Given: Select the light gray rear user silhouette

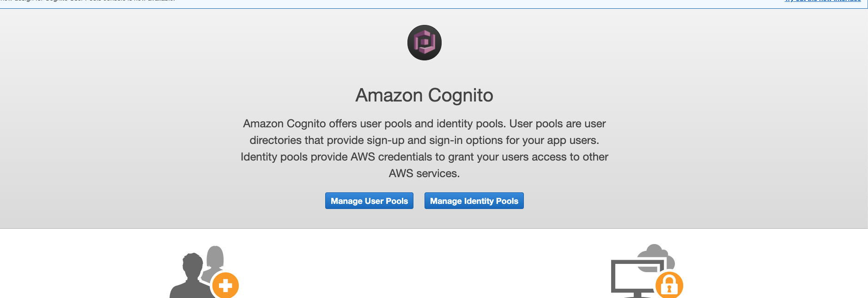Looking at the screenshot, I should click(215, 261).
